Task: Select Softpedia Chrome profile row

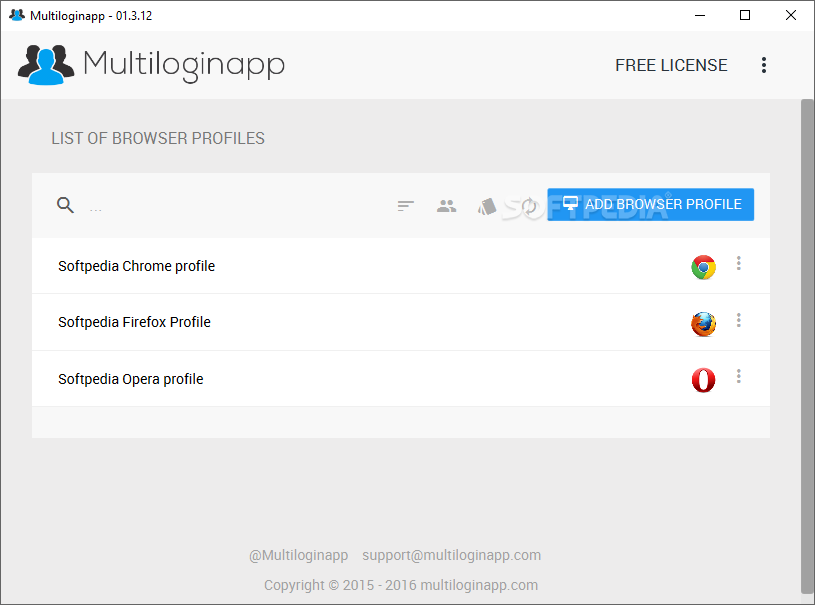Action: (401, 266)
